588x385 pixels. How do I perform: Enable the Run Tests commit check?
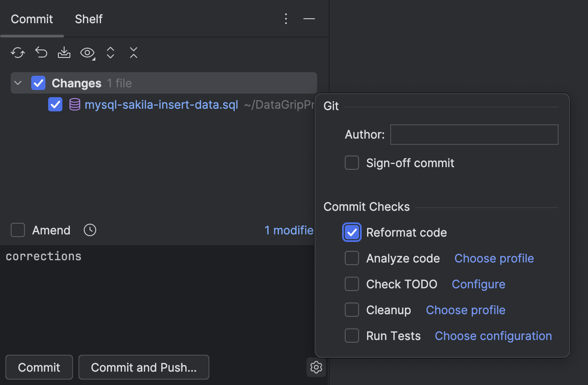pyautogui.click(x=351, y=336)
